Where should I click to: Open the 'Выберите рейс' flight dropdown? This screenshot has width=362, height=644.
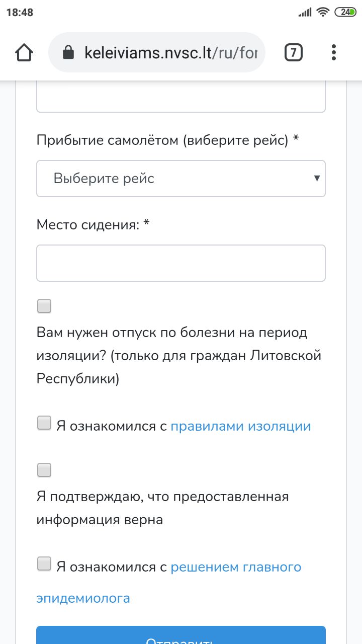click(x=181, y=179)
